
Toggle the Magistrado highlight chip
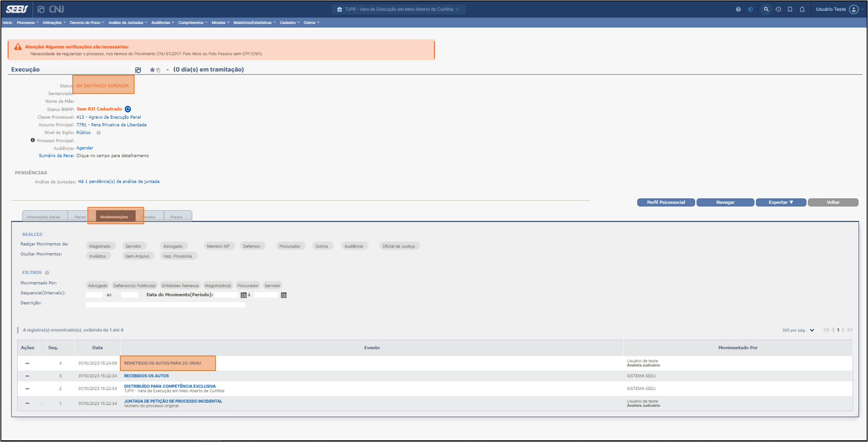[x=100, y=246]
